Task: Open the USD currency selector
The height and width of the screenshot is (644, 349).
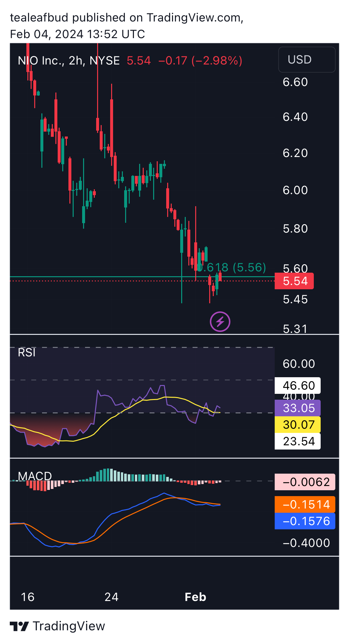Action: click(307, 60)
